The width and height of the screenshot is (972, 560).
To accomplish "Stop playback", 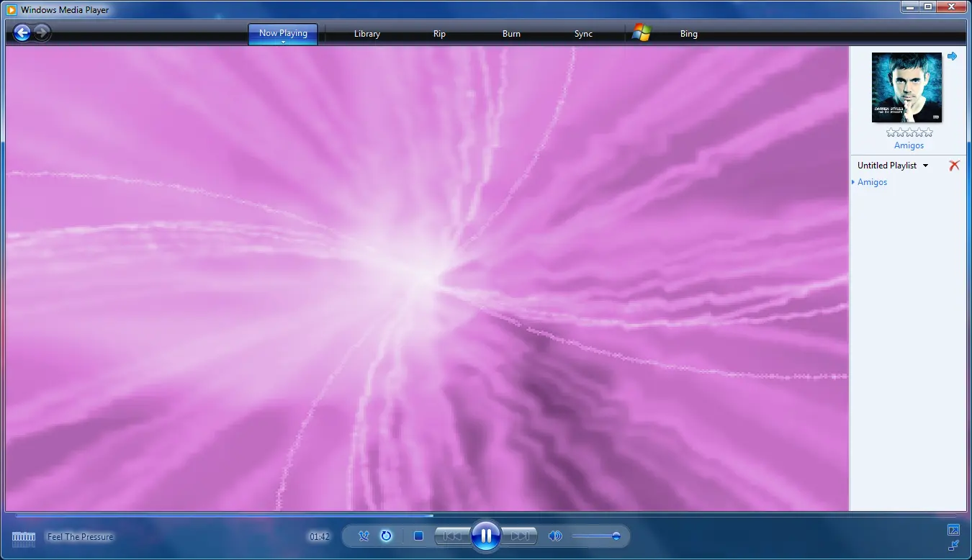I will (418, 536).
